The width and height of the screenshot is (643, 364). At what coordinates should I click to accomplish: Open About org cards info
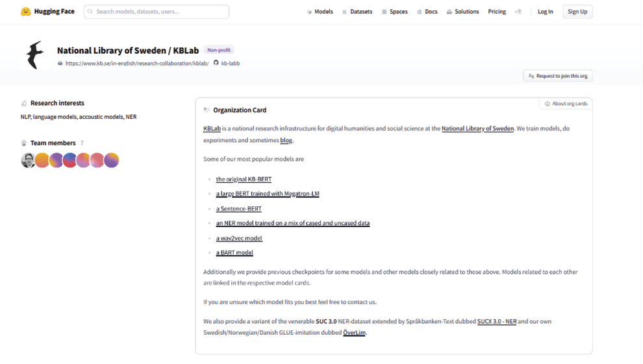[566, 104]
